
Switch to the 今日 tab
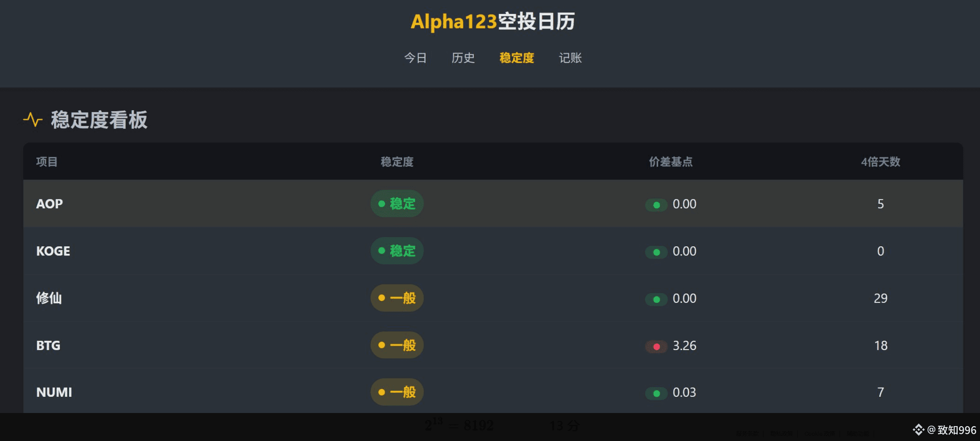coord(415,58)
